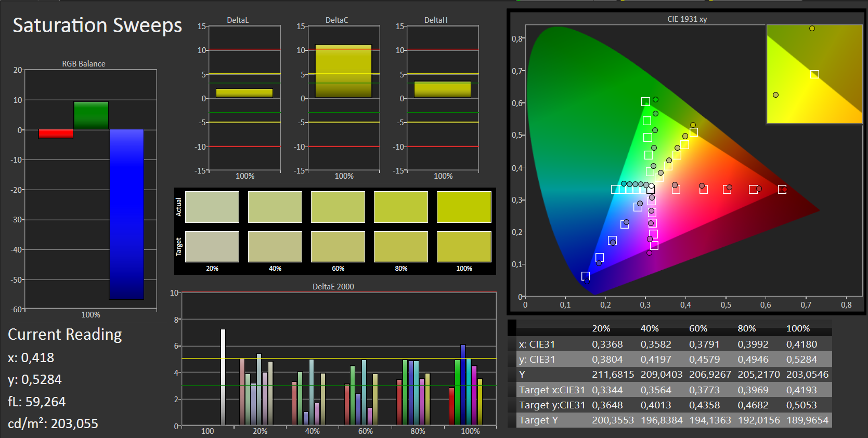Click the white 100 bar in DeltaE 2000
Viewport: 868px width, 438px height.
(x=223, y=377)
